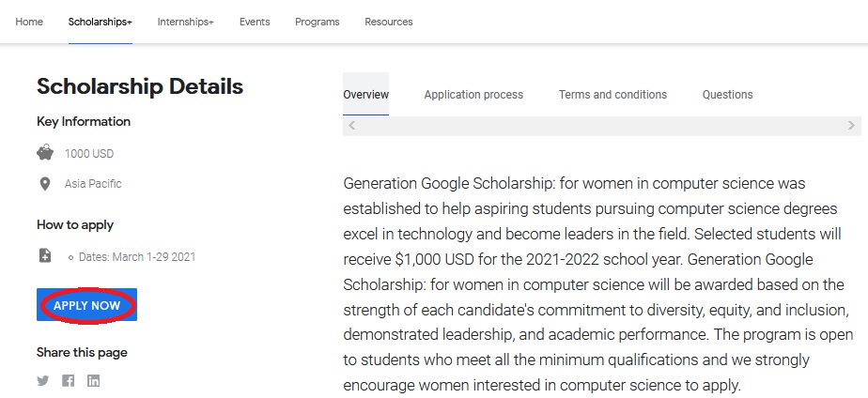Screen dimensions: 868x398
Task: Expand the Internships menu
Action: pyautogui.click(x=185, y=22)
